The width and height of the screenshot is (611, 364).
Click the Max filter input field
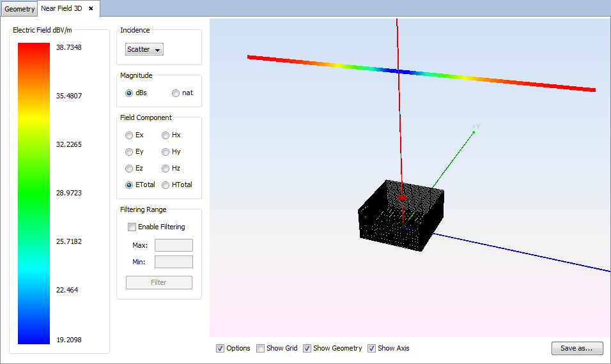[173, 245]
